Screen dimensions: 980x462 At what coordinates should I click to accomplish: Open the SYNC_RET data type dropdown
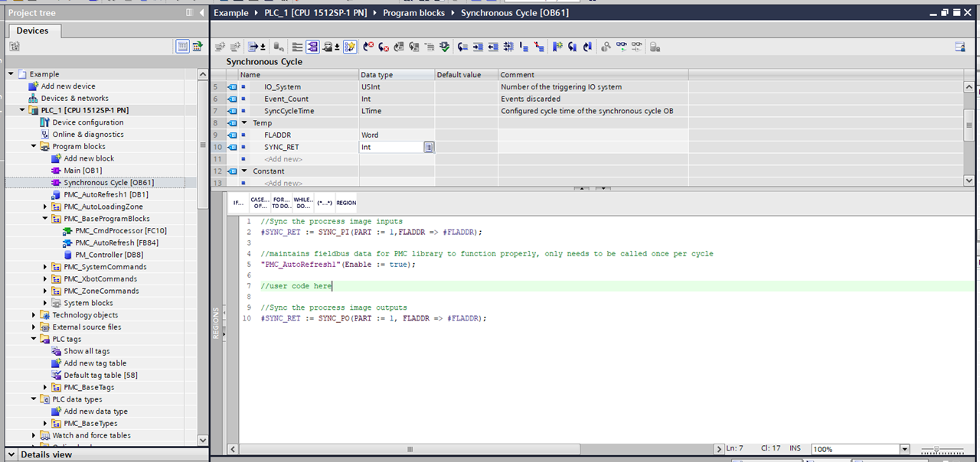[430, 146]
